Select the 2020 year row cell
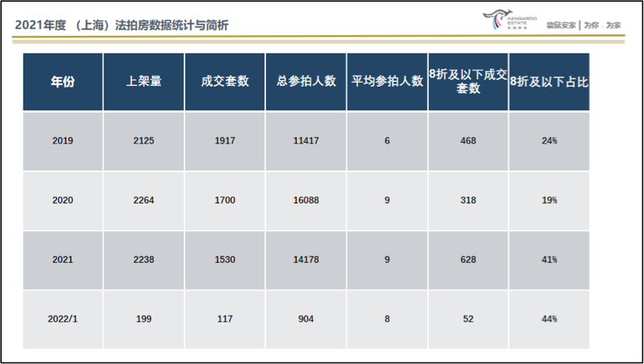The height and width of the screenshot is (364, 644). tap(63, 200)
